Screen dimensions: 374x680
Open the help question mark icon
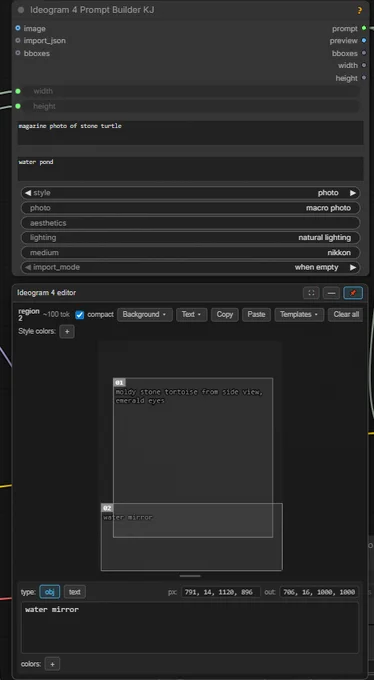359,10
